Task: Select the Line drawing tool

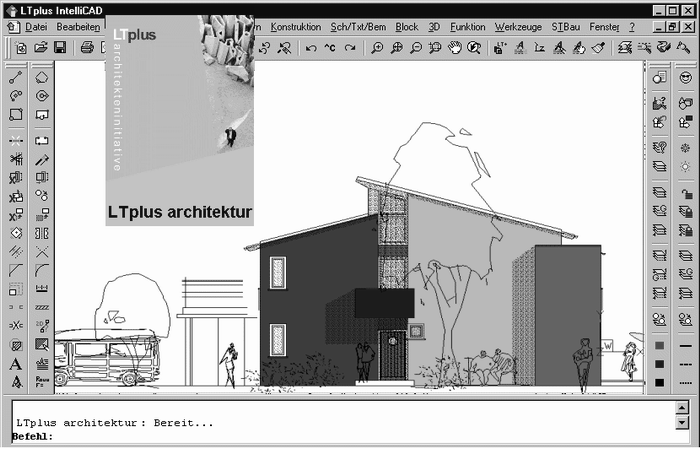Action: pyautogui.click(x=16, y=78)
